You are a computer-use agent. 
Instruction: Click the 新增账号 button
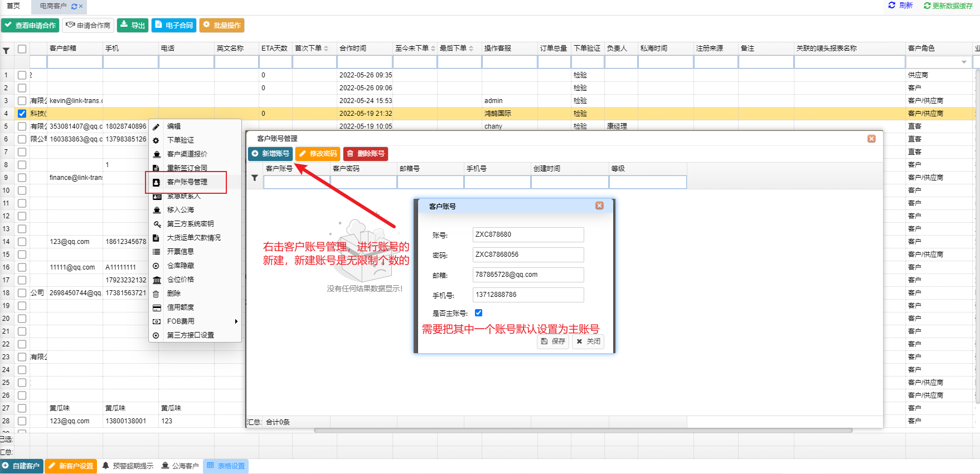click(270, 154)
